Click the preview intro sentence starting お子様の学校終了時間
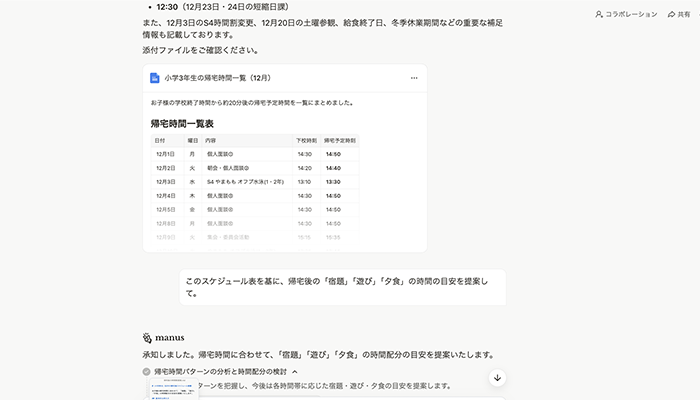 click(252, 103)
